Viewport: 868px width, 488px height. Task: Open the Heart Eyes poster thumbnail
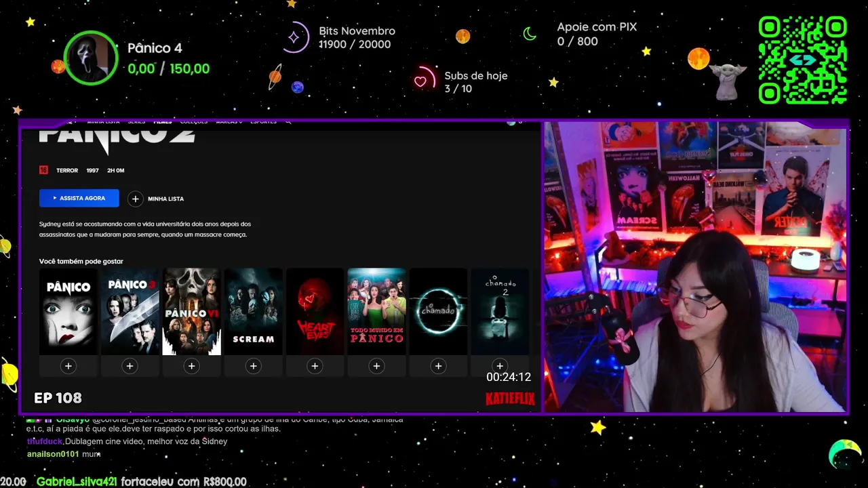315,311
